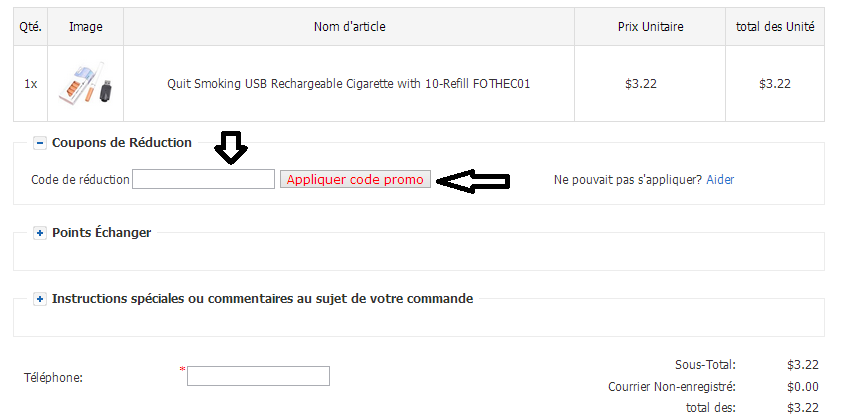Open the cigarette product thumbnail image
Viewport: 845px width, 419px height.
tap(86, 83)
